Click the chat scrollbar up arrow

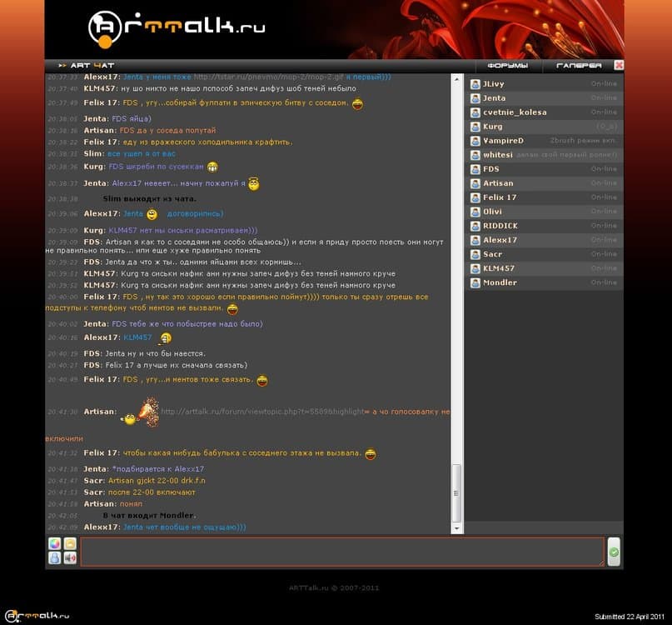click(x=456, y=78)
